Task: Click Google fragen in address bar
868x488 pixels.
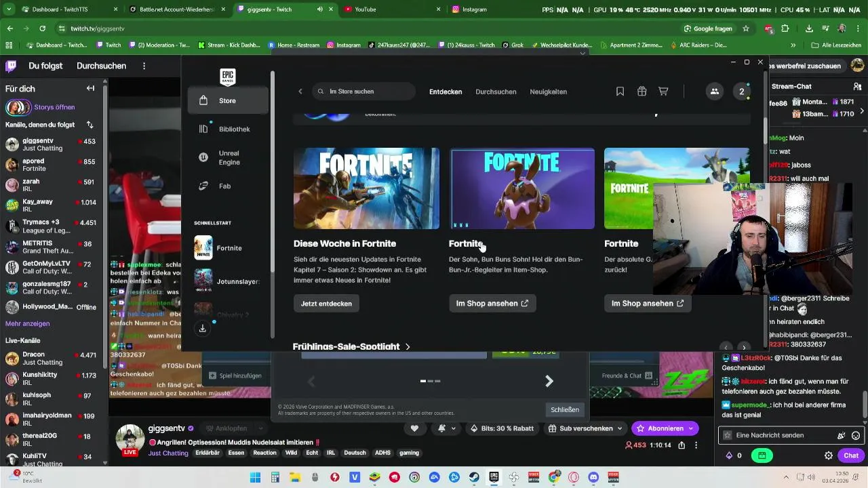Action: [x=708, y=28]
